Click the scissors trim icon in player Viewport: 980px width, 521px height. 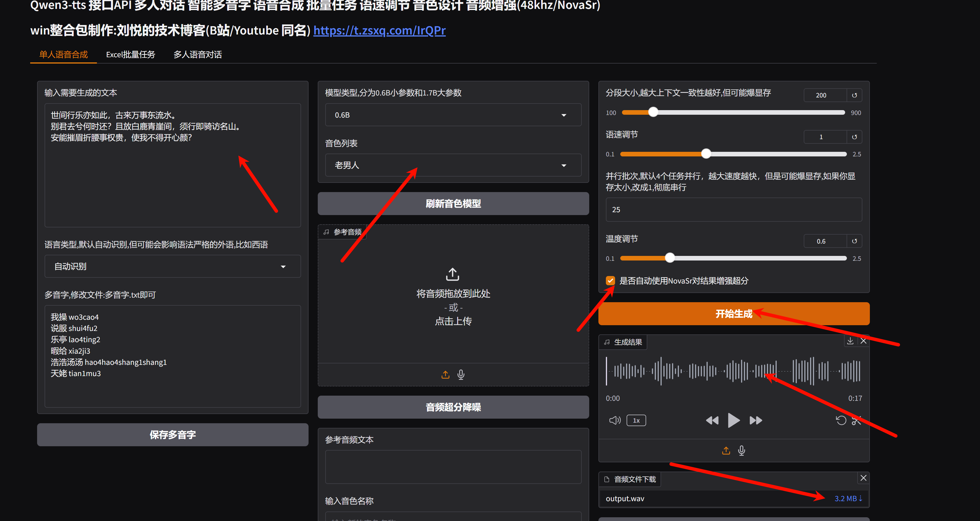[856, 420]
